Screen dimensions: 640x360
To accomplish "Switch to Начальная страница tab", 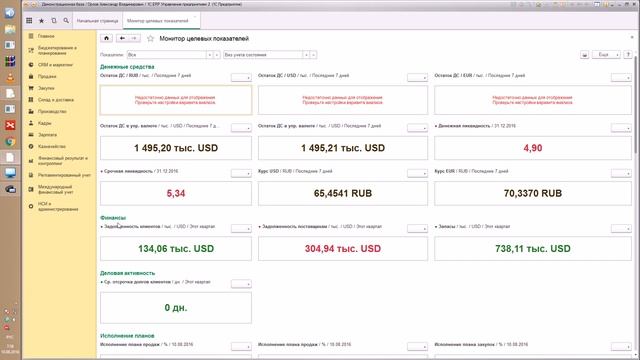I will pyautogui.click(x=98, y=21).
